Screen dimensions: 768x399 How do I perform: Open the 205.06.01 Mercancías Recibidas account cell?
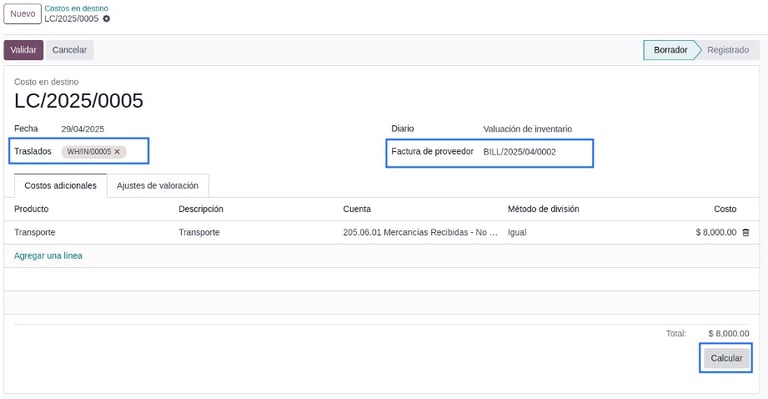(x=420, y=233)
